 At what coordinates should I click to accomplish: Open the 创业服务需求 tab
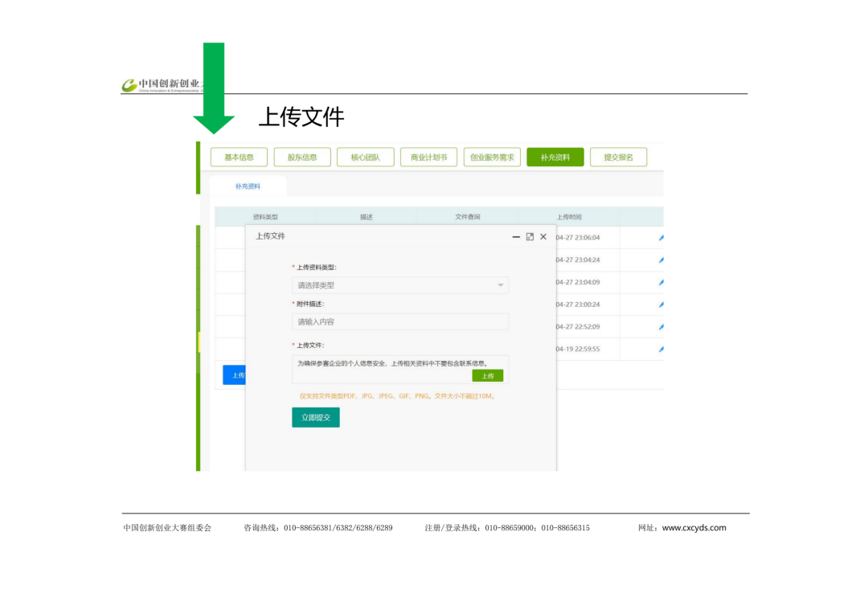pyautogui.click(x=492, y=158)
